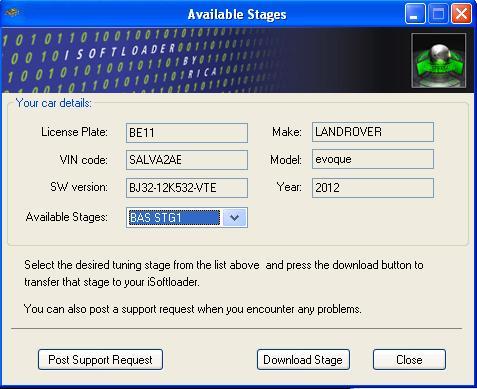Click the 'SW version:' label
The width and height of the screenshot is (477, 389).
pyautogui.click(x=79, y=187)
